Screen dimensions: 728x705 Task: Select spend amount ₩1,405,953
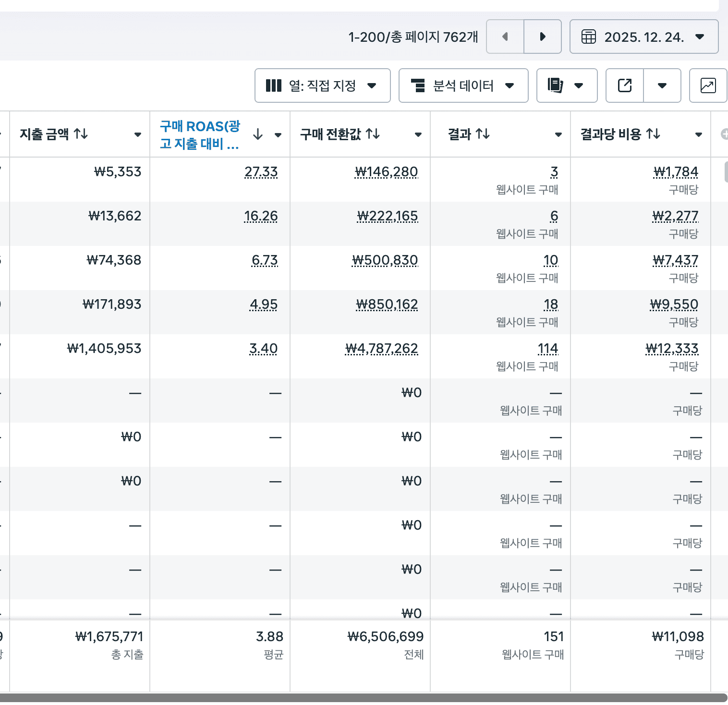(104, 349)
